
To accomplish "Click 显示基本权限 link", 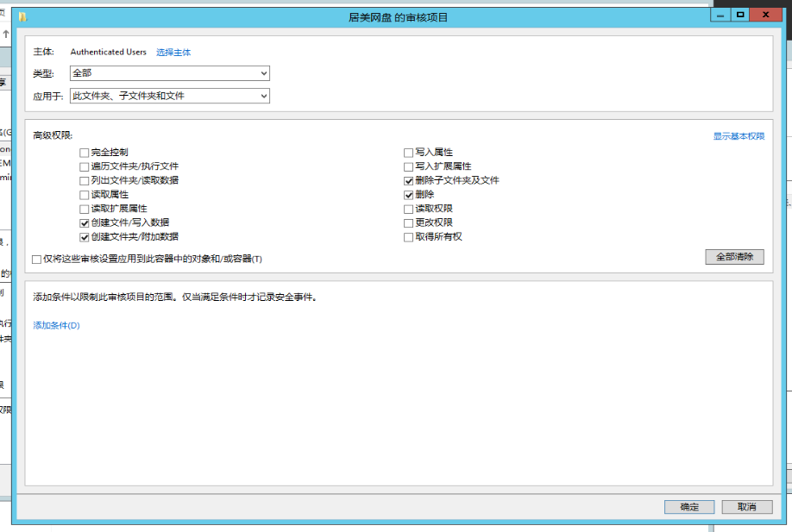I will click(739, 136).
